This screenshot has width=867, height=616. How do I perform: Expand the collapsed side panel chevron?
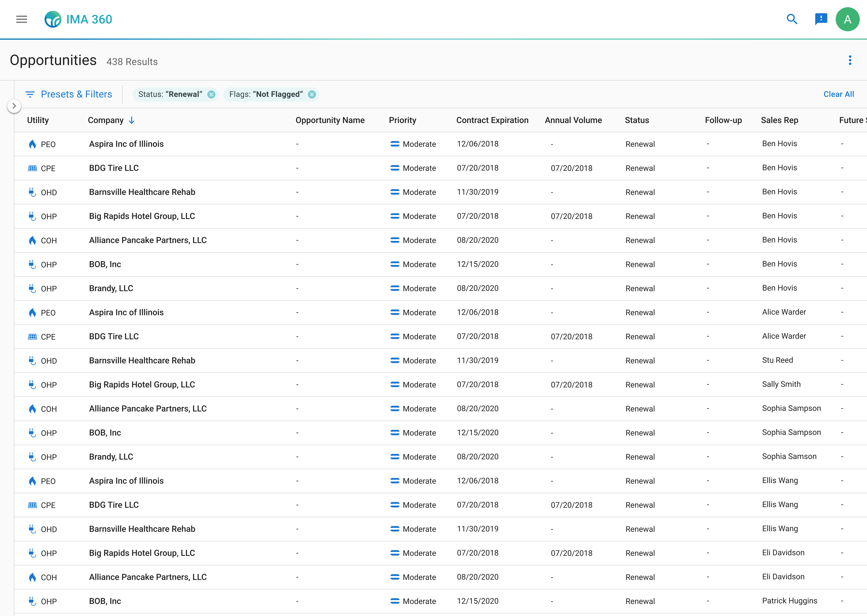pos(14,106)
